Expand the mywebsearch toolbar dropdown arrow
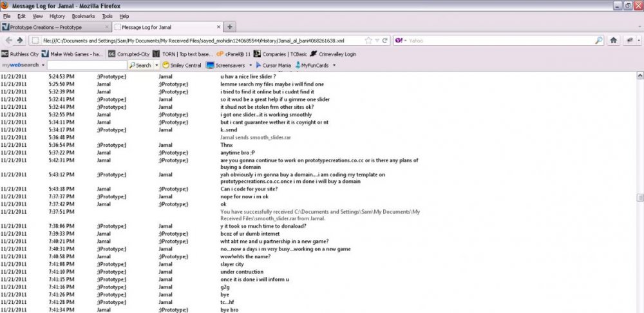The image size is (644, 313). (43, 65)
